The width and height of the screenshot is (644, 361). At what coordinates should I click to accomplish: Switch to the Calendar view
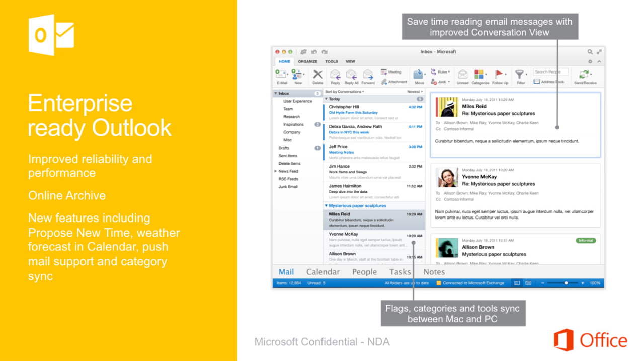tap(323, 272)
